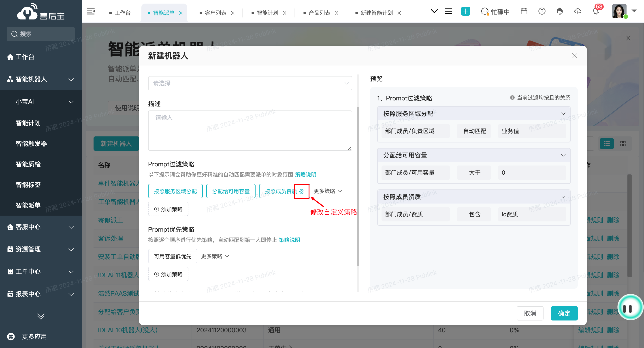Click the sidebar search magnifier icon
Screen dimensions: 644x348
(14, 34)
